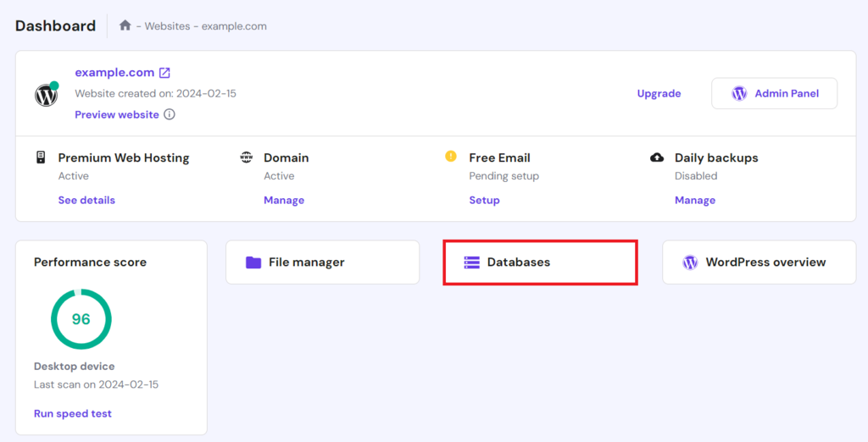868x442 pixels.
Task: Click the external link icon beside example.com
Action: (164, 73)
